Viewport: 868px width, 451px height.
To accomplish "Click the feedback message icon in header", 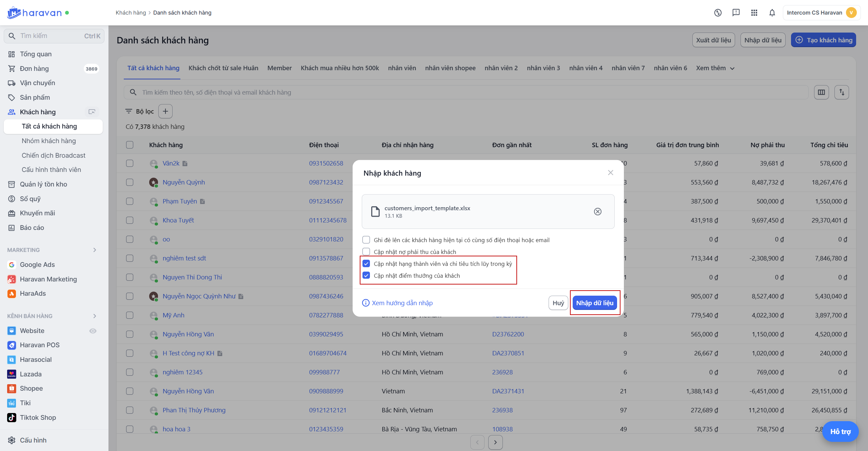I will coord(736,13).
